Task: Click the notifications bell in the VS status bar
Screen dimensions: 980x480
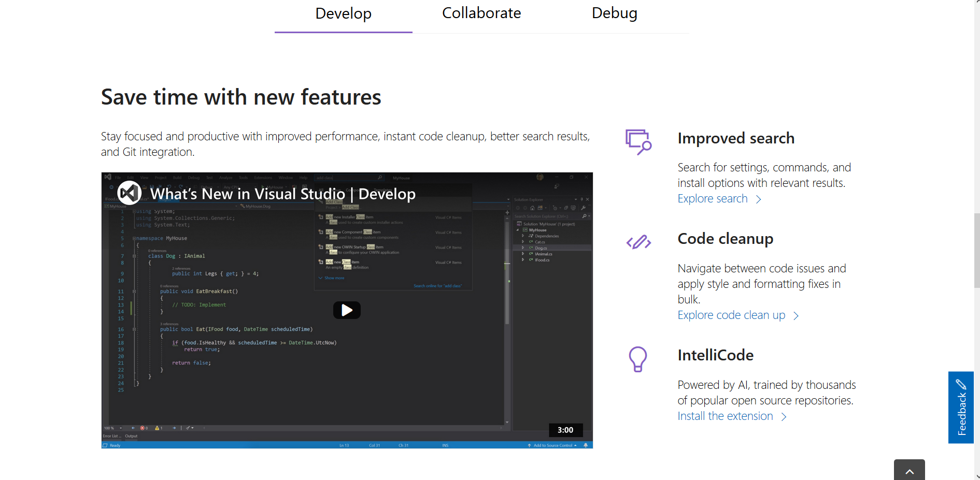Action: click(585, 445)
